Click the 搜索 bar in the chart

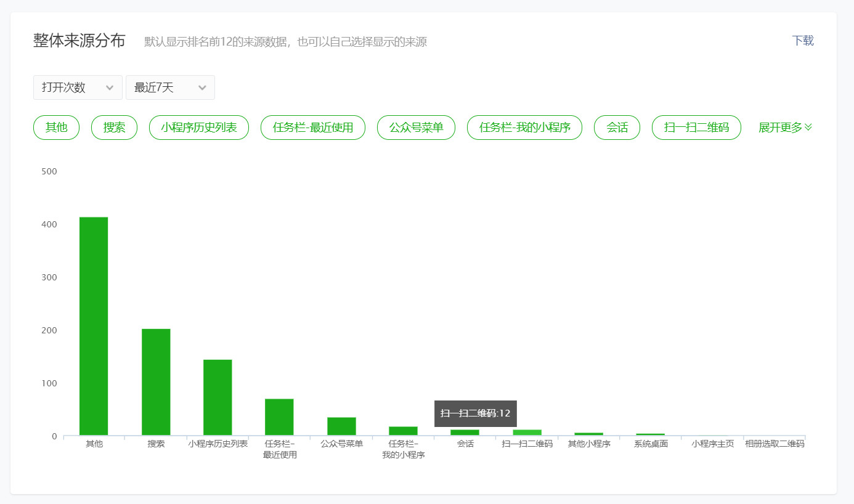(x=156, y=382)
